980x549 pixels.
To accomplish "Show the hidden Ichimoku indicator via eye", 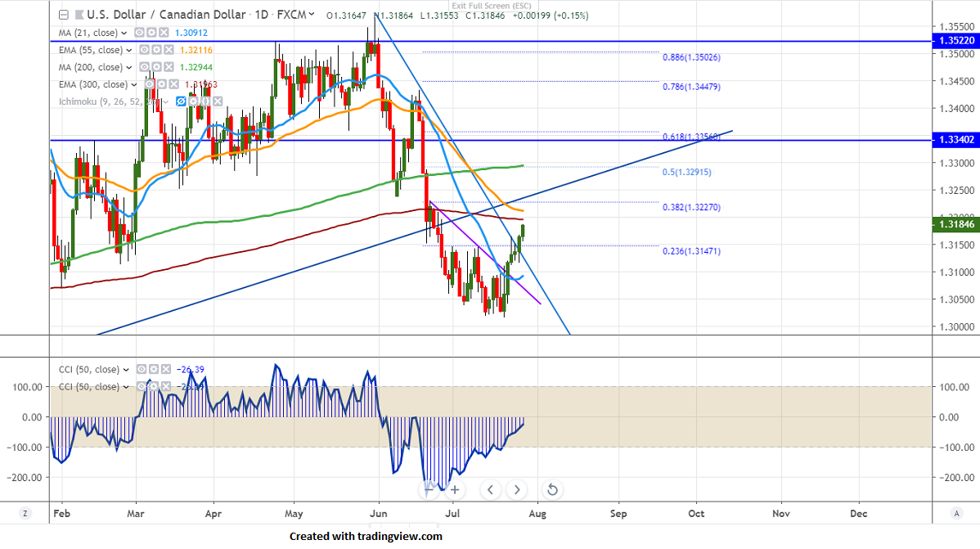I will tap(182, 101).
